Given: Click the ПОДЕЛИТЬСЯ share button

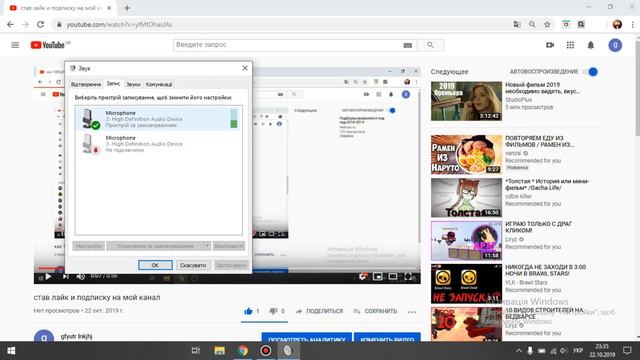Looking at the screenshot, I should (x=320, y=311).
